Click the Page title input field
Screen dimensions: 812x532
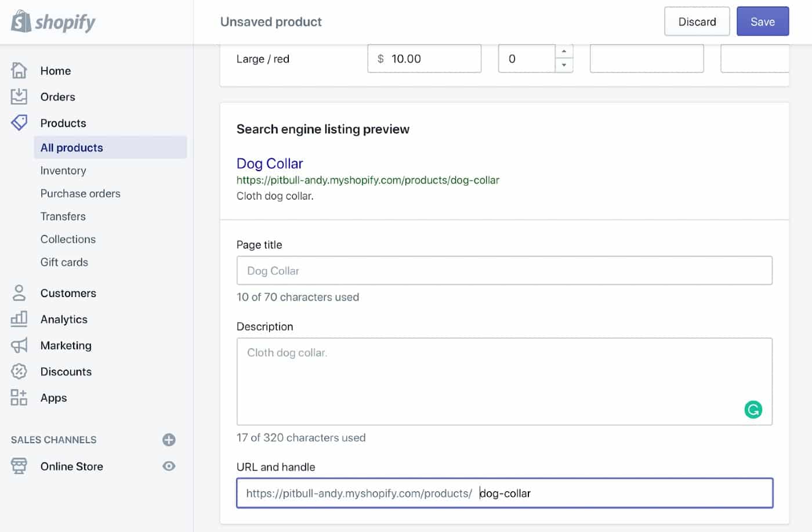pos(504,270)
